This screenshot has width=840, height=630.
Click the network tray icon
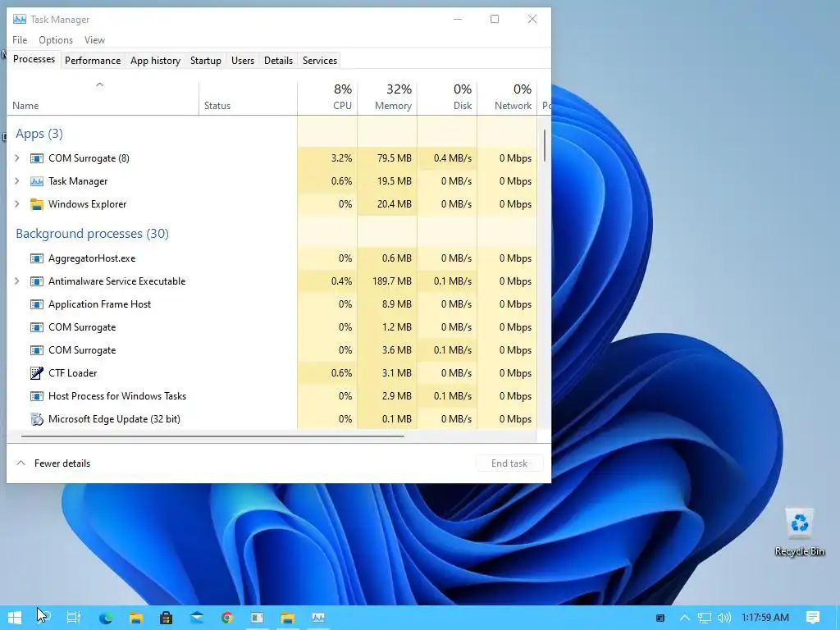tap(705, 618)
